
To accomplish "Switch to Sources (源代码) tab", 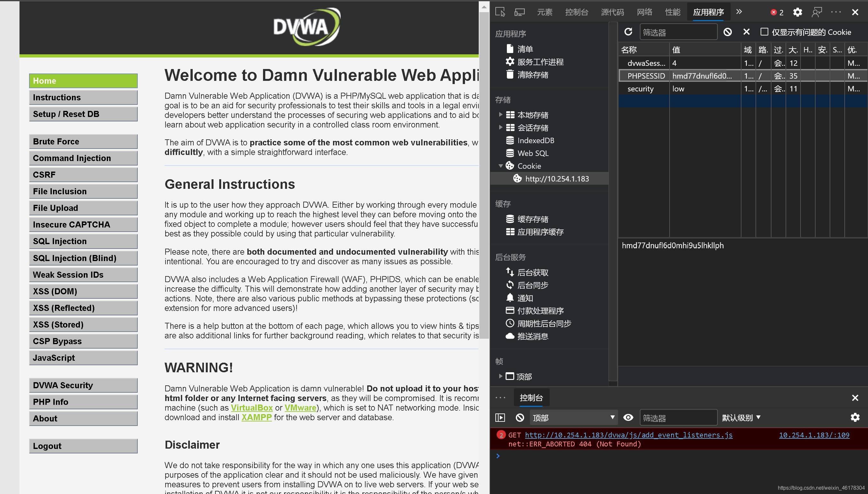I will tap(612, 12).
